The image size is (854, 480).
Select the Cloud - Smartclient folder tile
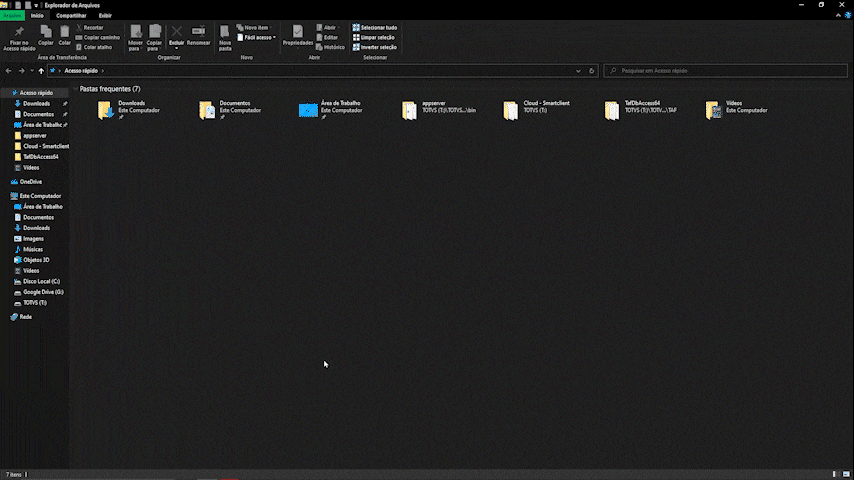(x=536, y=109)
